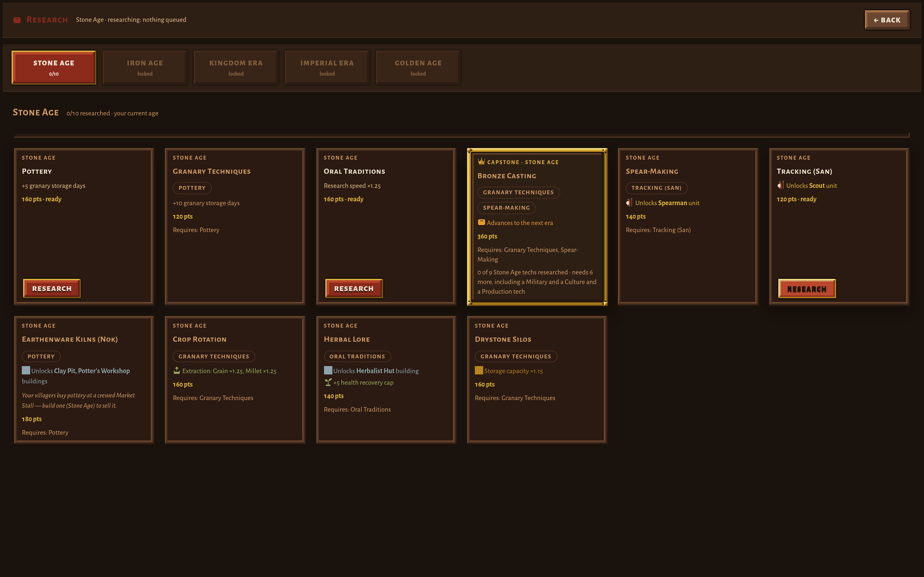The image size is (924, 577).
Task: Click the storage capacity icon in Drystone Silos
Action: point(479,370)
